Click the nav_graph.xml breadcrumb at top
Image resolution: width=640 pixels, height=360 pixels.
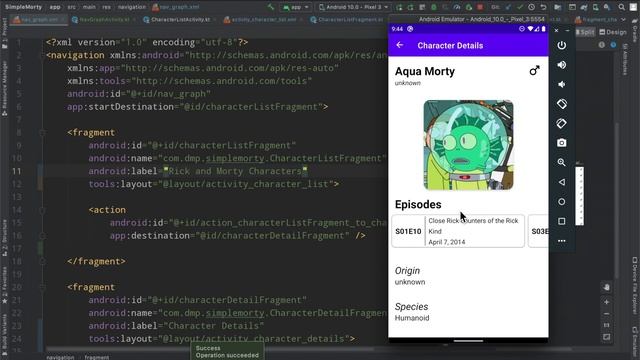(176, 7)
